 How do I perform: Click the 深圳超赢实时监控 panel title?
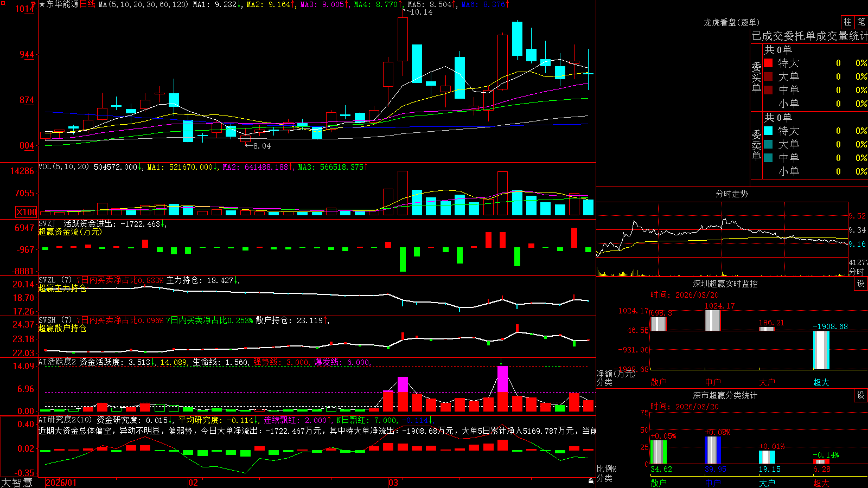[x=725, y=284]
